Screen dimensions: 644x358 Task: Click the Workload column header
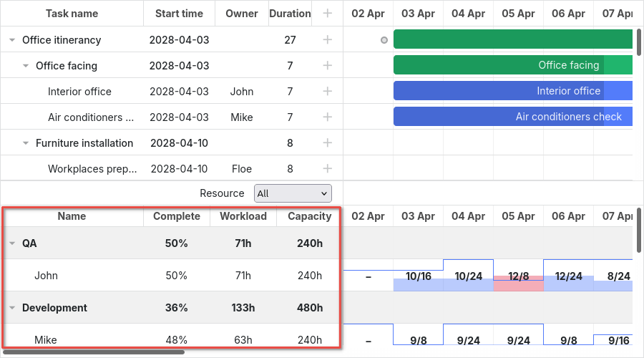[243, 216]
